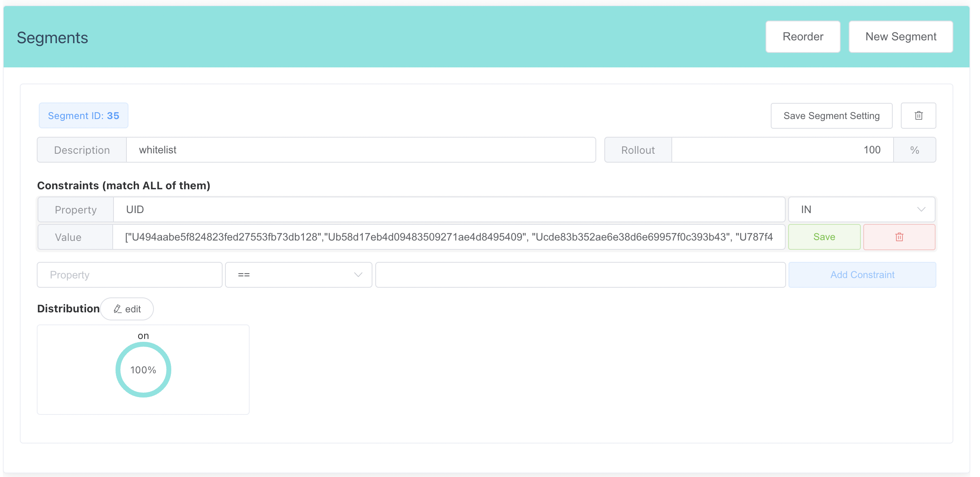
Task: Click the == dropdown chevron arrow
Action: tap(358, 275)
